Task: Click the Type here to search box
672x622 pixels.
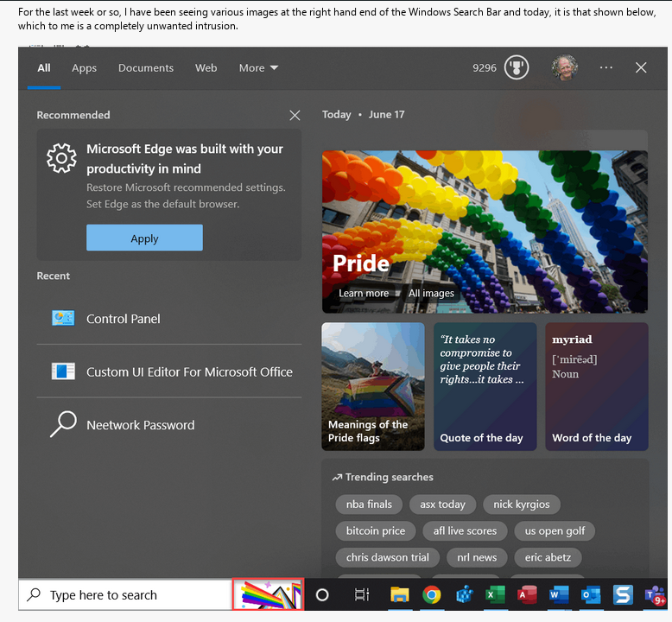Action: pos(125,595)
